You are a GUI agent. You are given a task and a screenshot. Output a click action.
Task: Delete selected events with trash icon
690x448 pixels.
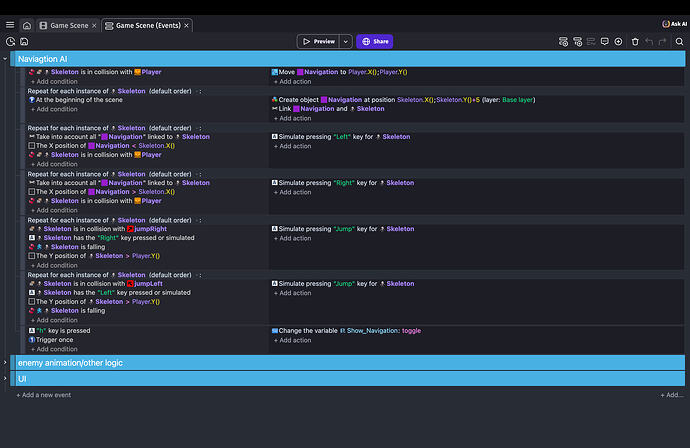[635, 41]
